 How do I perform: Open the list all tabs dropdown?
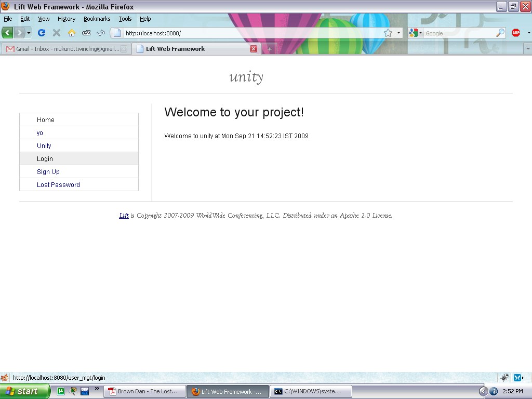[527, 49]
